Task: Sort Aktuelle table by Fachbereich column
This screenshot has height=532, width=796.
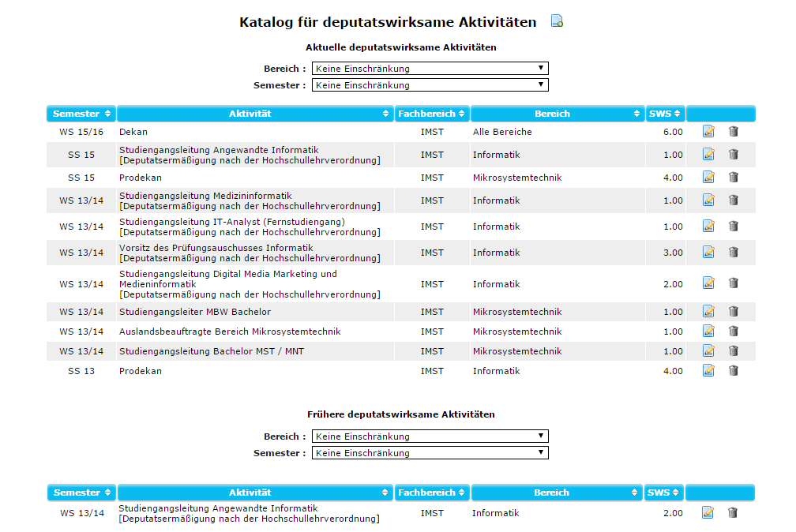Action: (432, 114)
